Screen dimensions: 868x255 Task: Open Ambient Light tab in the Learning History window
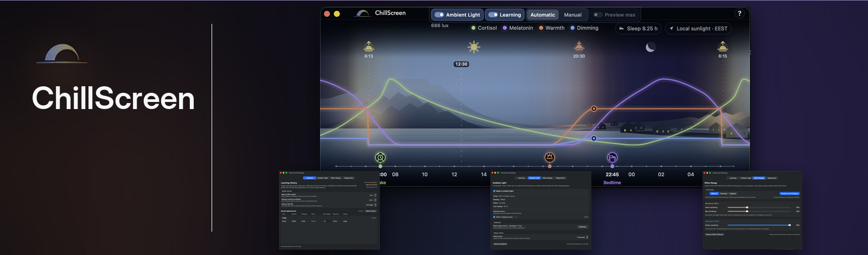point(323,178)
